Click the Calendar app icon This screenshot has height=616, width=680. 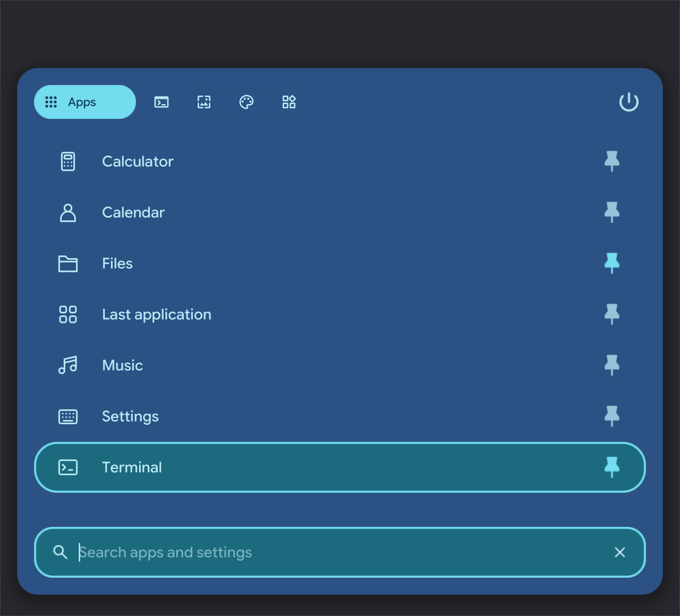point(68,212)
